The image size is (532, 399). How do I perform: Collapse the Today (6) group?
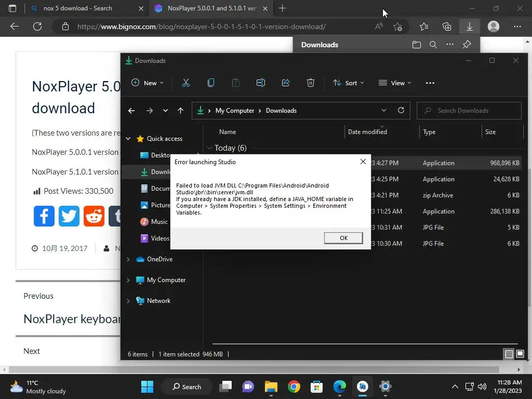(209, 148)
